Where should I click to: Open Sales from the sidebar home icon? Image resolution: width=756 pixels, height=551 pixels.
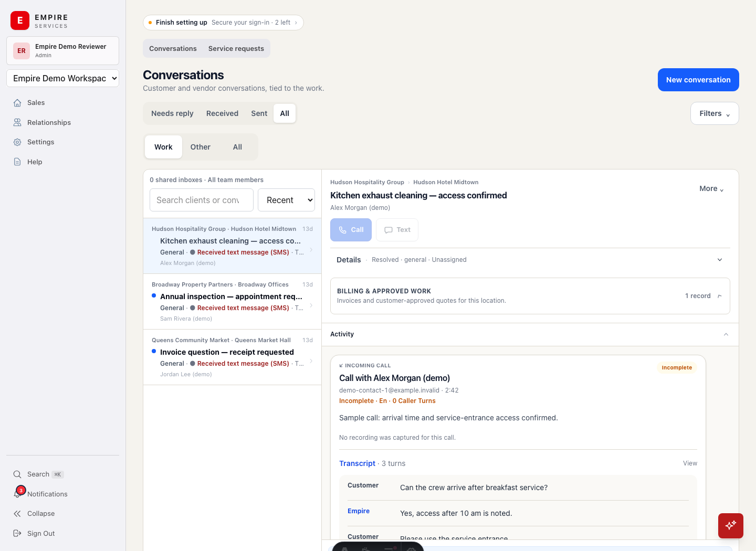17,103
